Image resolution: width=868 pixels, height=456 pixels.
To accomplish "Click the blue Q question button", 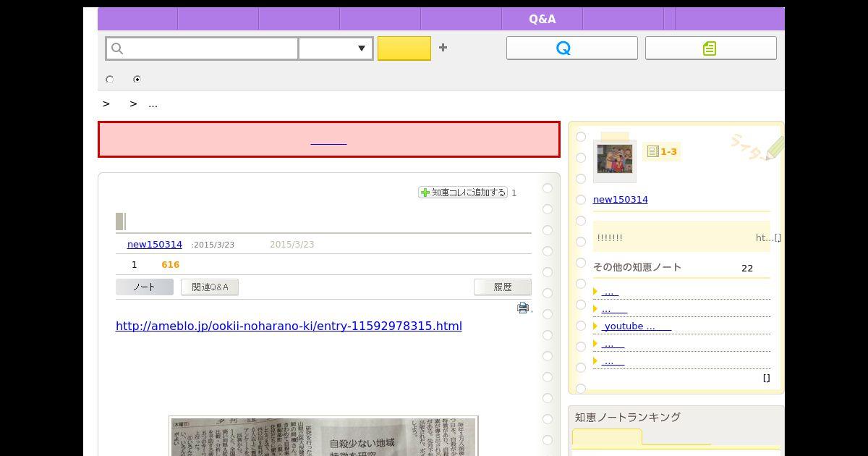I will point(571,48).
